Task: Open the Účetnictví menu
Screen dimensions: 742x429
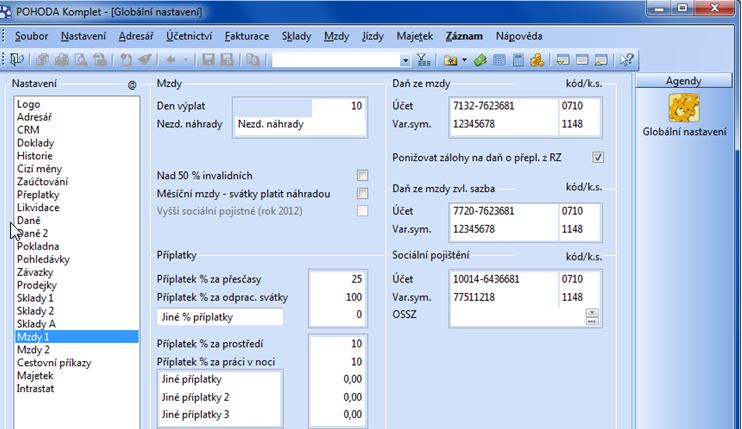Action: pos(189,36)
